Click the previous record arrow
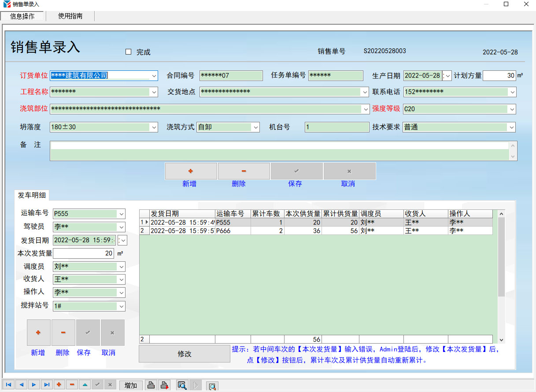The height and width of the screenshot is (392, 536). coord(21,385)
